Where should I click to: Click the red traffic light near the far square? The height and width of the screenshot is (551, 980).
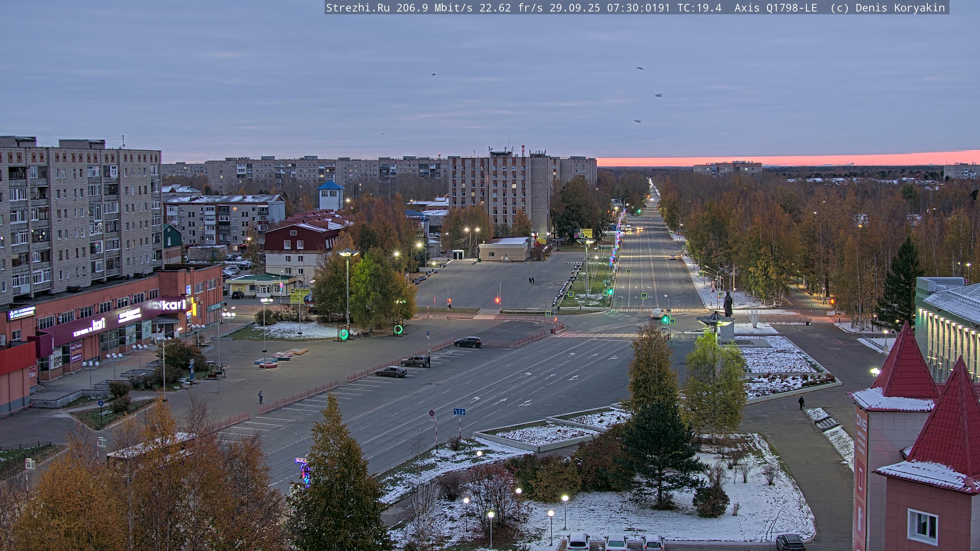pos(497,300)
